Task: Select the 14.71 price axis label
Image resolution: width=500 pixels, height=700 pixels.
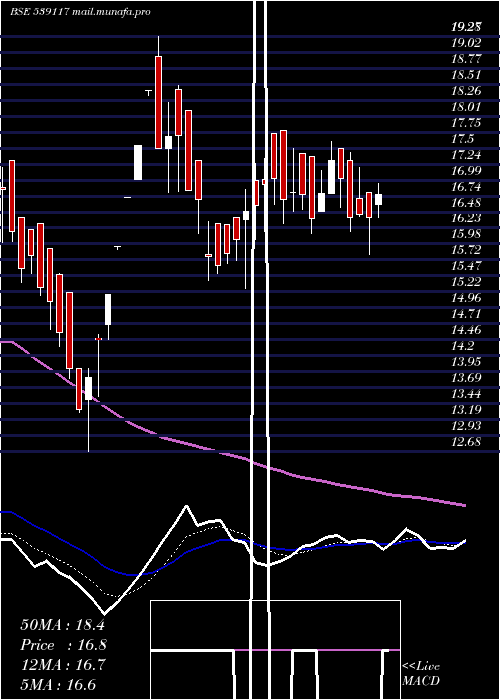Action: point(466,314)
